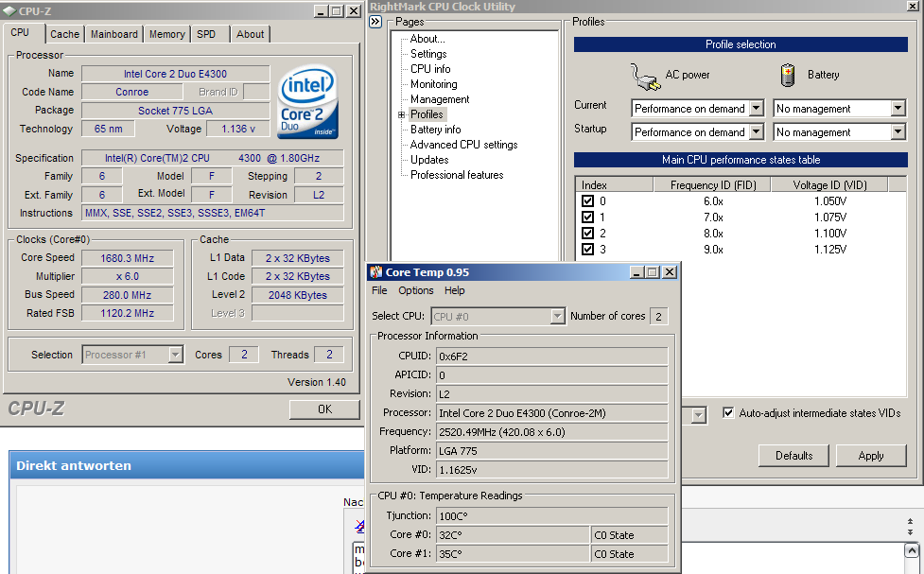Select CPU info in the Pages tree
This screenshot has height=574, width=924.
pyautogui.click(x=430, y=69)
